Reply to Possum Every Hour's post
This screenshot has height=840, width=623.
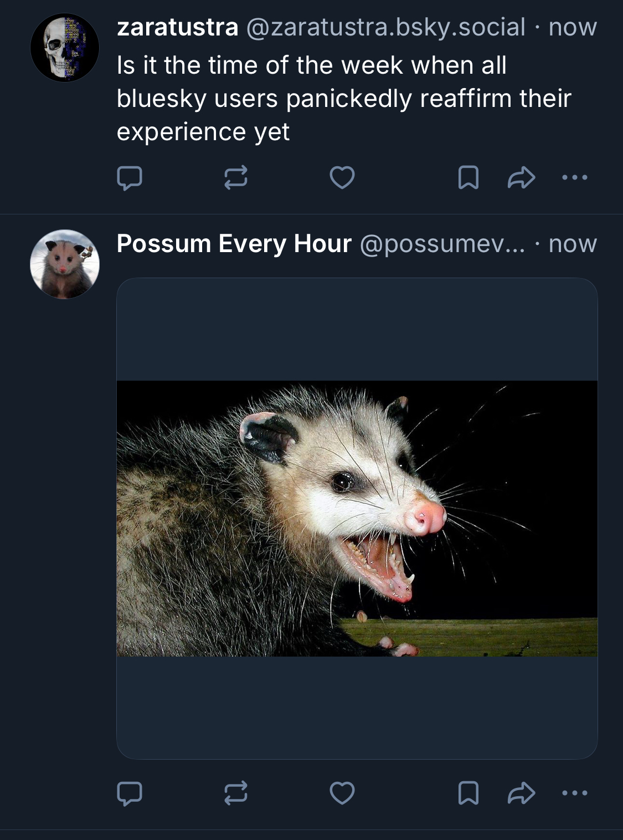pyautogui.click(x=130, y=793)
